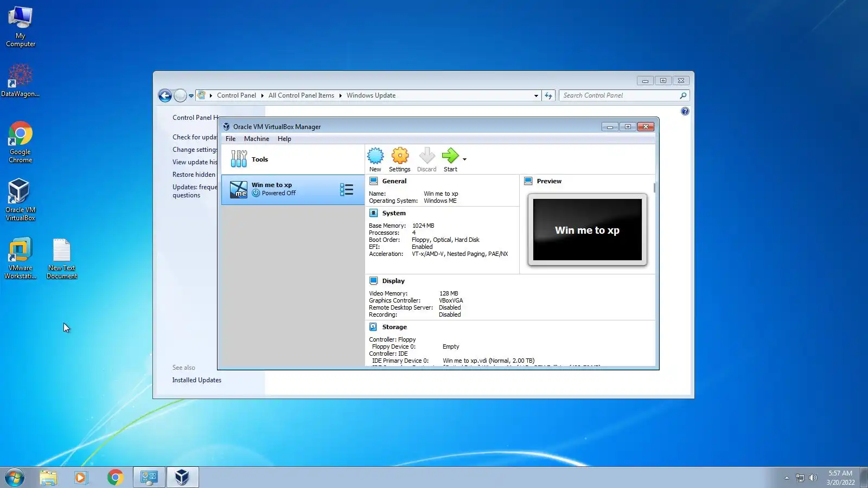Click All Control Panel Items breadcrumb
868x488 pixels.
301,95
